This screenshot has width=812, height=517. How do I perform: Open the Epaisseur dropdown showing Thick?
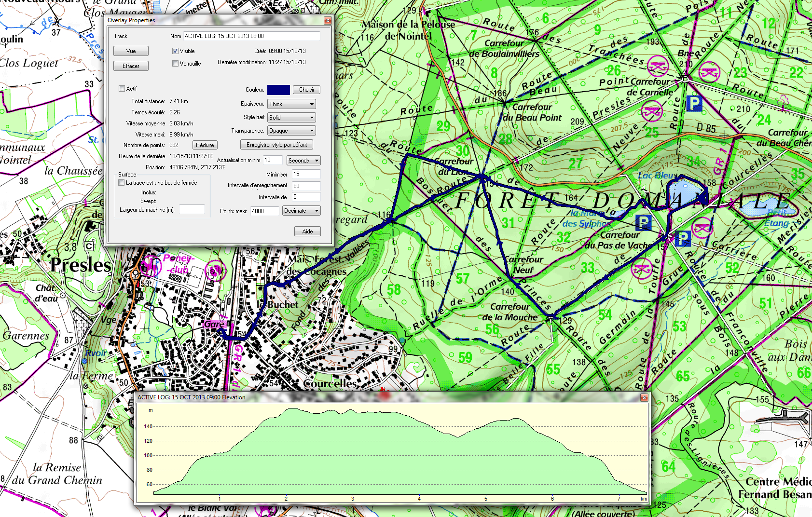point(291,104)
